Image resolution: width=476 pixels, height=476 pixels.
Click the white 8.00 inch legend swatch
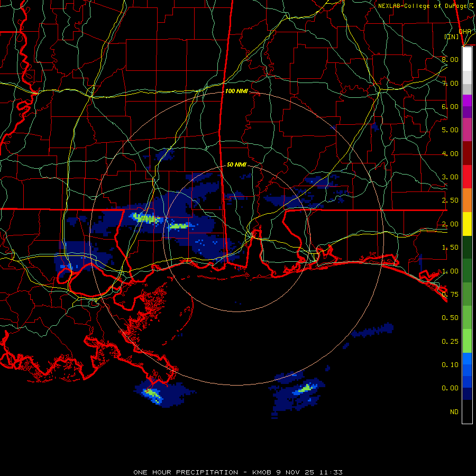click(467, 59)
